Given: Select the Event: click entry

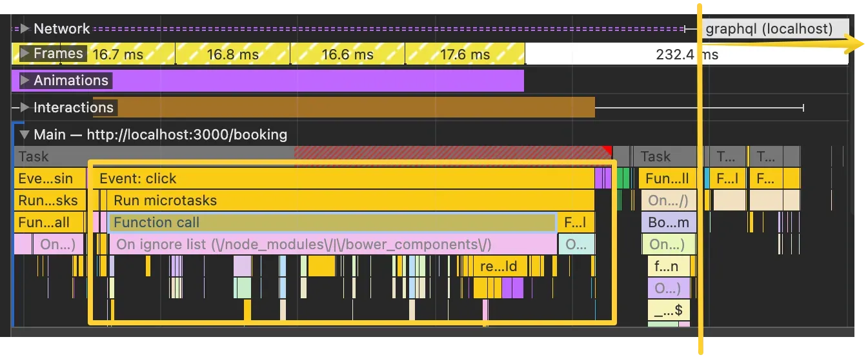Looking at the screenshot, I should click(342, 179).
